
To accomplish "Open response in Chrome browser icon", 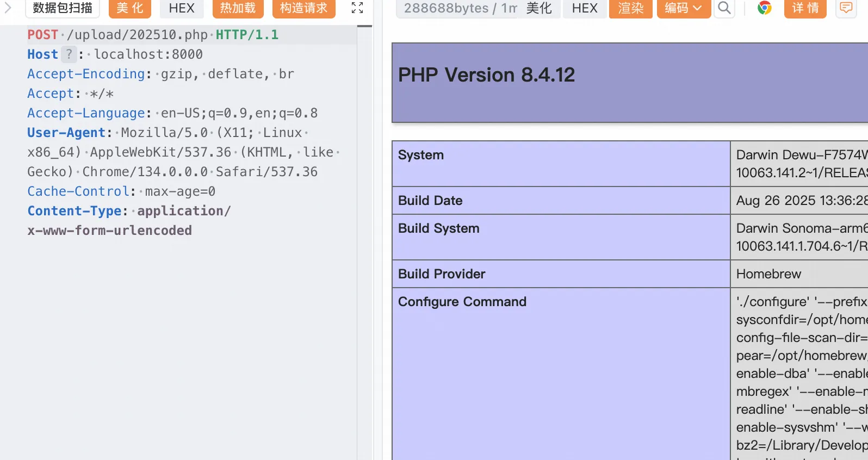I will pyautogui.click(x=764, y=8).
